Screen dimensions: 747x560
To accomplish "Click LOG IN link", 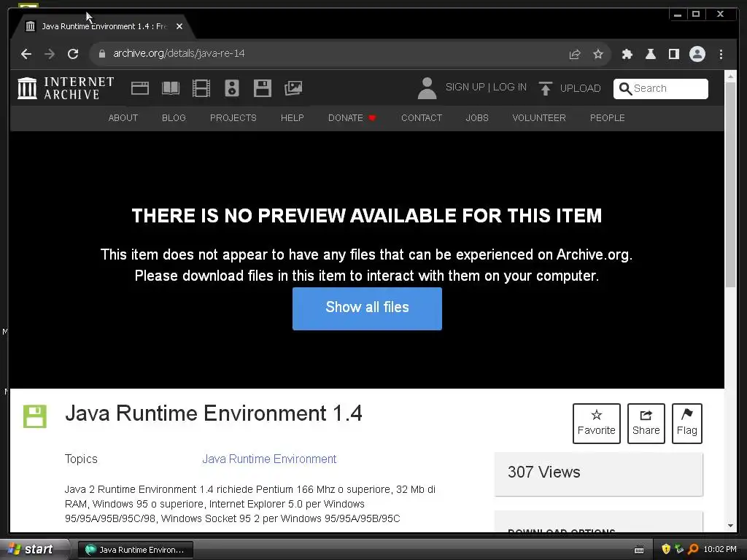I will (510, 87).
